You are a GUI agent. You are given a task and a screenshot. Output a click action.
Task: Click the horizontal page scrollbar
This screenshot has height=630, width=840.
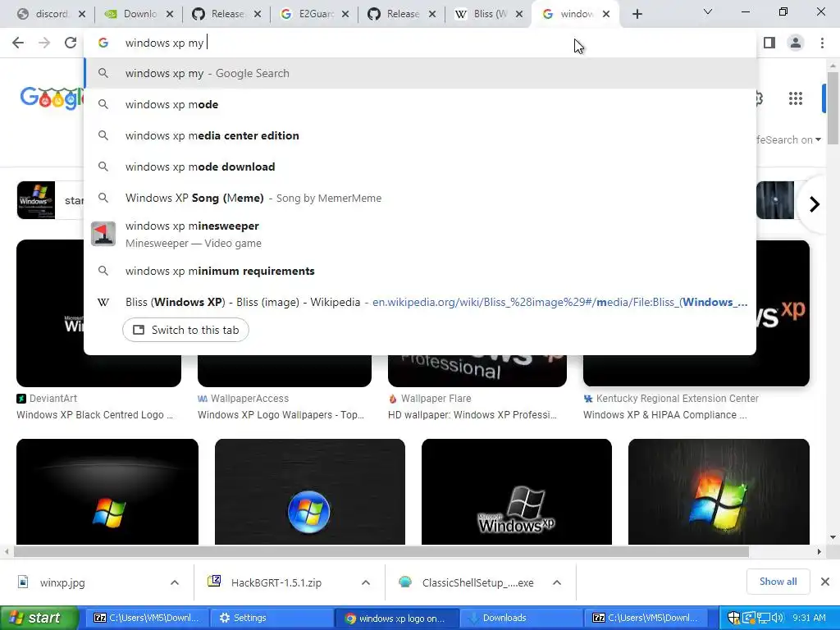coord(381,551)
